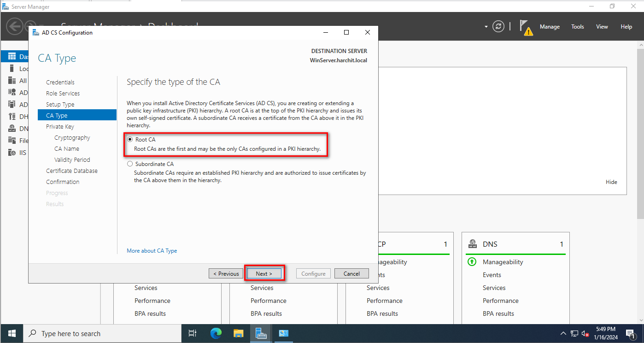Click the back navigation arrow
This screenshot has height=343, width=644.
14,26
